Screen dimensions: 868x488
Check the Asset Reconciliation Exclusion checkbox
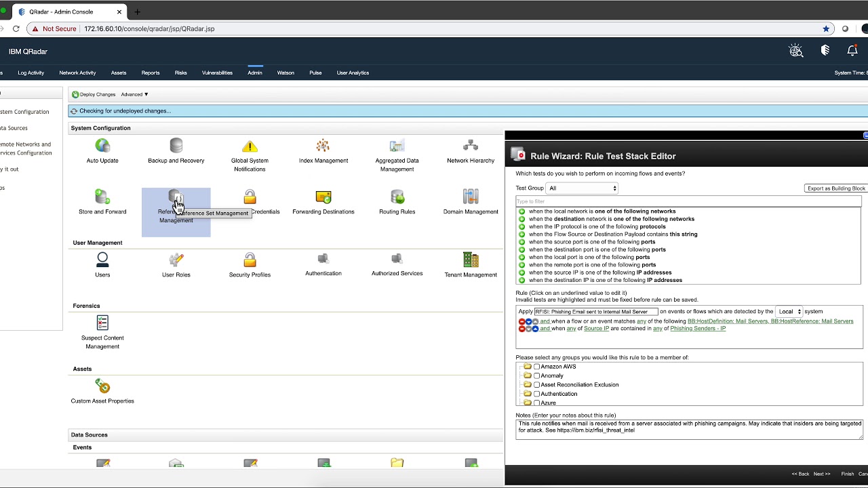point(536,384)
